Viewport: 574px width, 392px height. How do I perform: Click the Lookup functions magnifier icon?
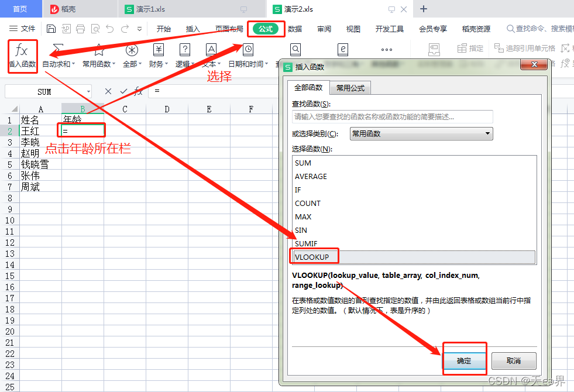coord(295,49)
